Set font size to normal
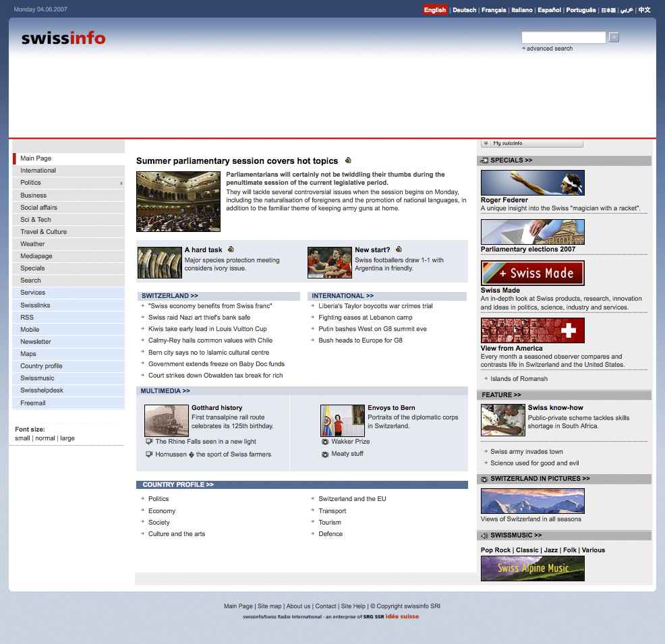This screenshot has height=644, width=665. (45, 438)
